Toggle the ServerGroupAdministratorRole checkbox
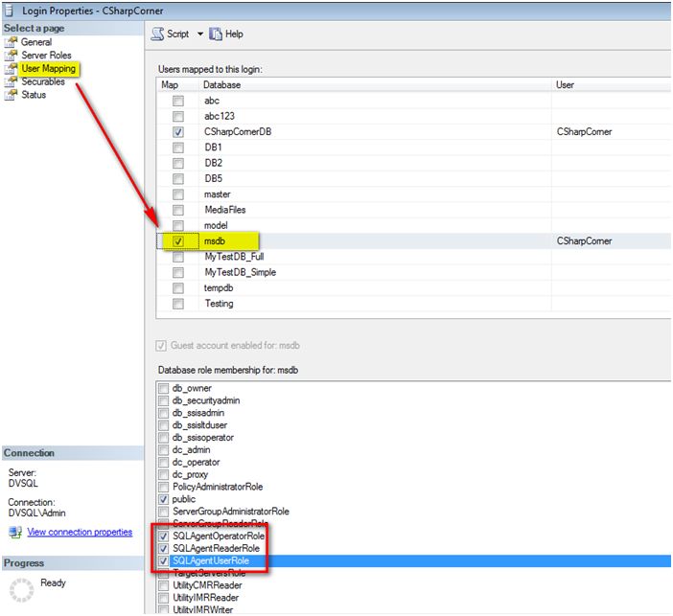 point(163,513)
